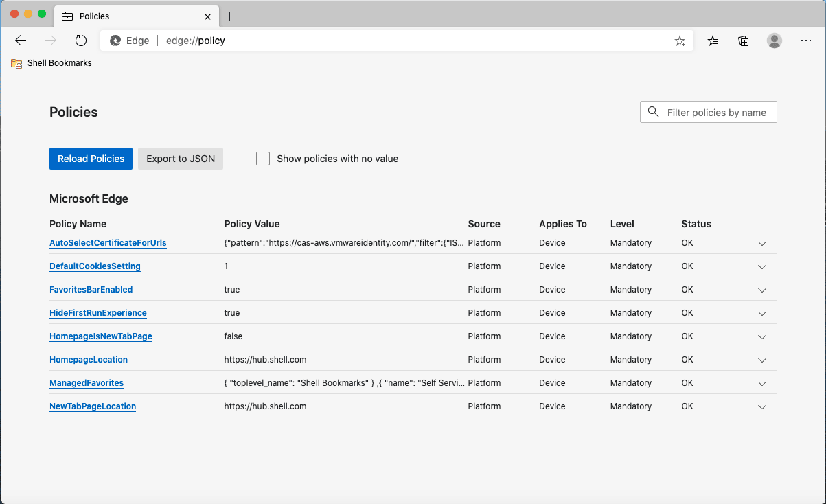Expand HomepageLocation row details
826x504 pixels.
click(761, 360)
